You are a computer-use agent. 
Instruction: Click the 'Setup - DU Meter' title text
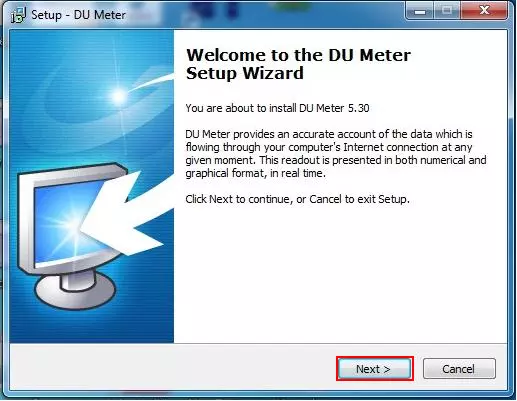tap(78, 15)
